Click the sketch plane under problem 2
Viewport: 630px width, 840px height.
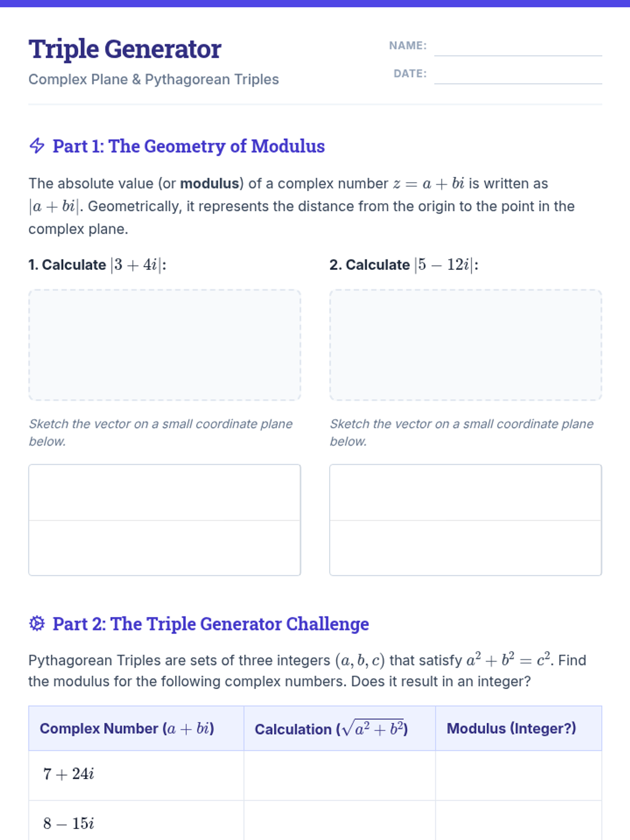coord(465,520)
